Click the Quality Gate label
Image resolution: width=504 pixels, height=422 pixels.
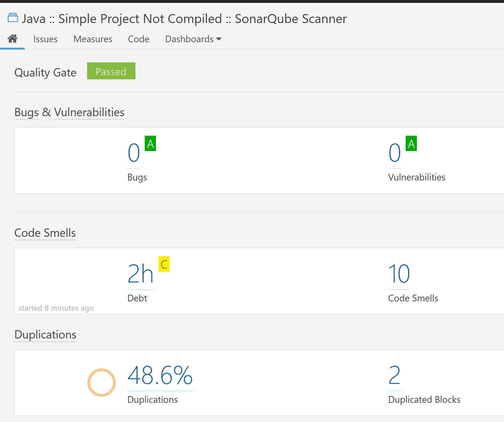[45, 73]
